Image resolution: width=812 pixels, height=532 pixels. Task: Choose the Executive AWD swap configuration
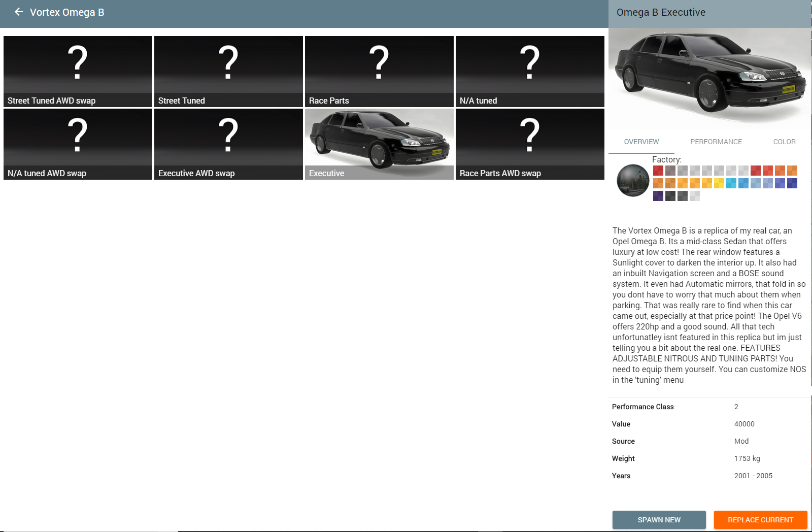(x=228, y=144)
